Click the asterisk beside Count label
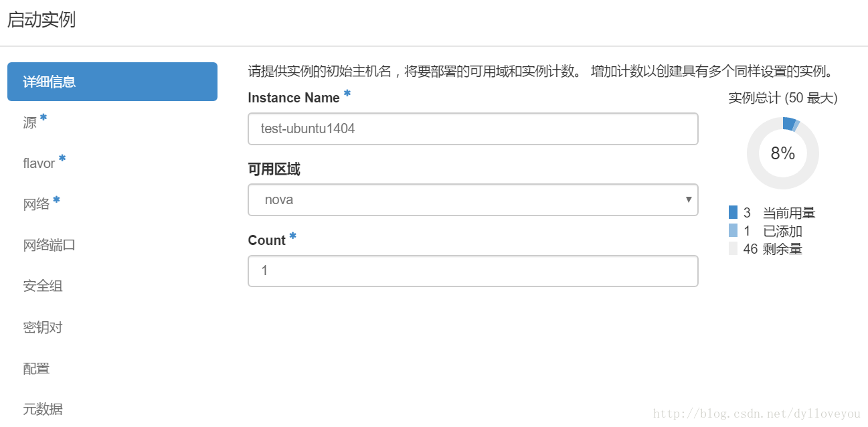 pos(292,236)
